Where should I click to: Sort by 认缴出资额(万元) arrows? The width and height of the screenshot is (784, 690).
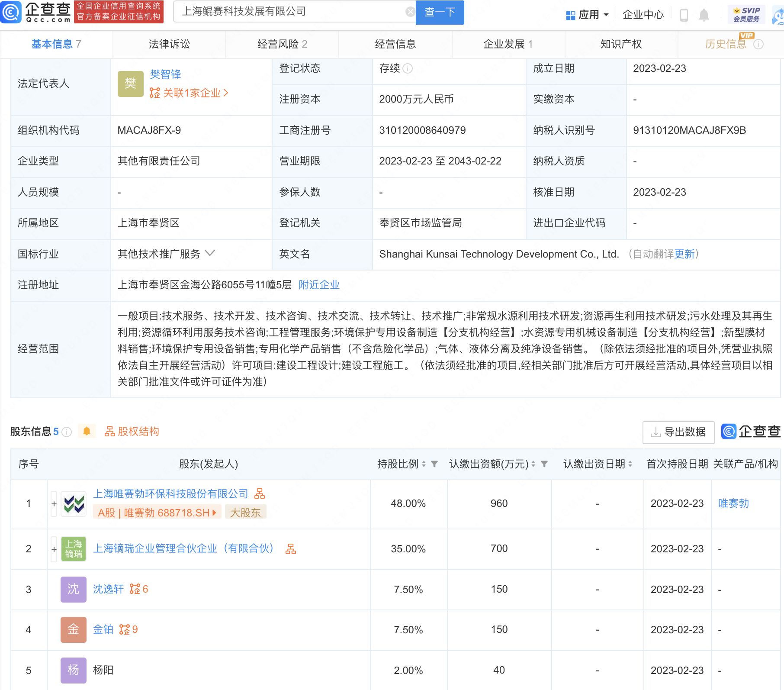tap(533, 464)
